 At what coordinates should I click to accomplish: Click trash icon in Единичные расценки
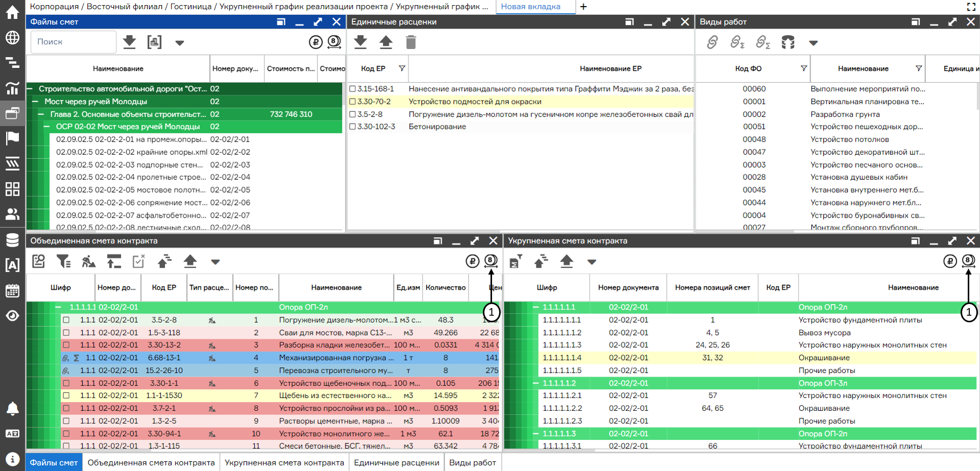(411, 42)
